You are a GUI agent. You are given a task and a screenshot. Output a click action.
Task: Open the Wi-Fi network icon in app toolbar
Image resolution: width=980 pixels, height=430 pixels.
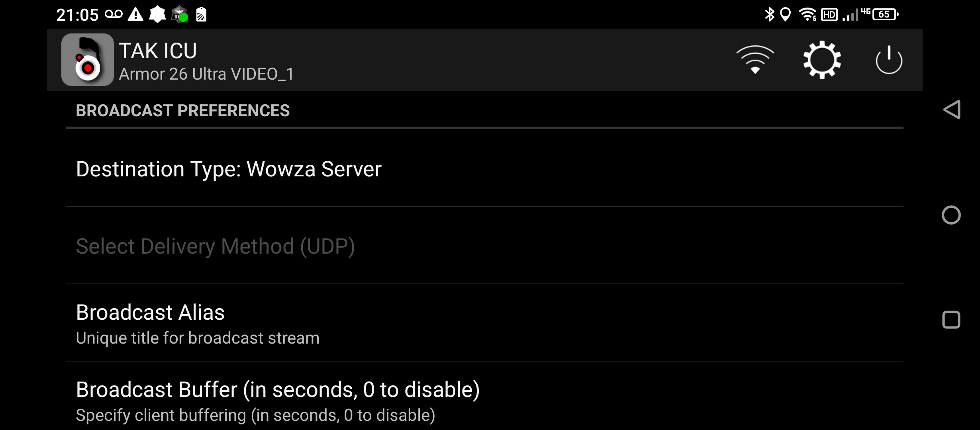coord(755,60)
